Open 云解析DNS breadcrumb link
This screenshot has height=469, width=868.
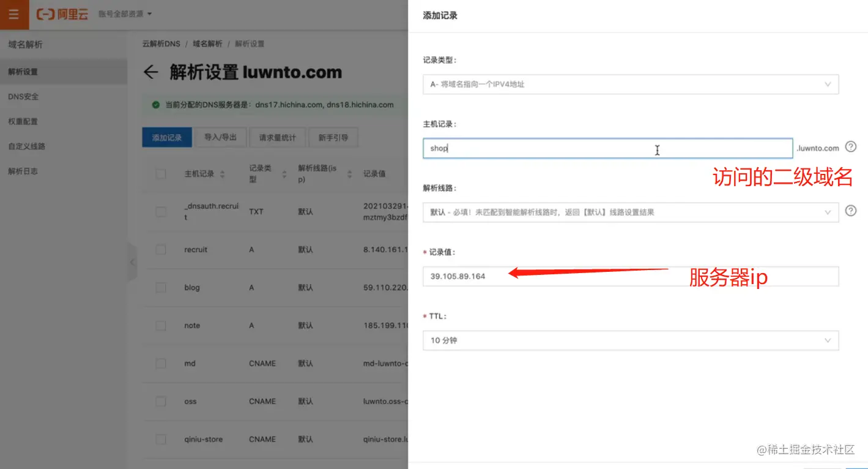click(x=161, y=44)
